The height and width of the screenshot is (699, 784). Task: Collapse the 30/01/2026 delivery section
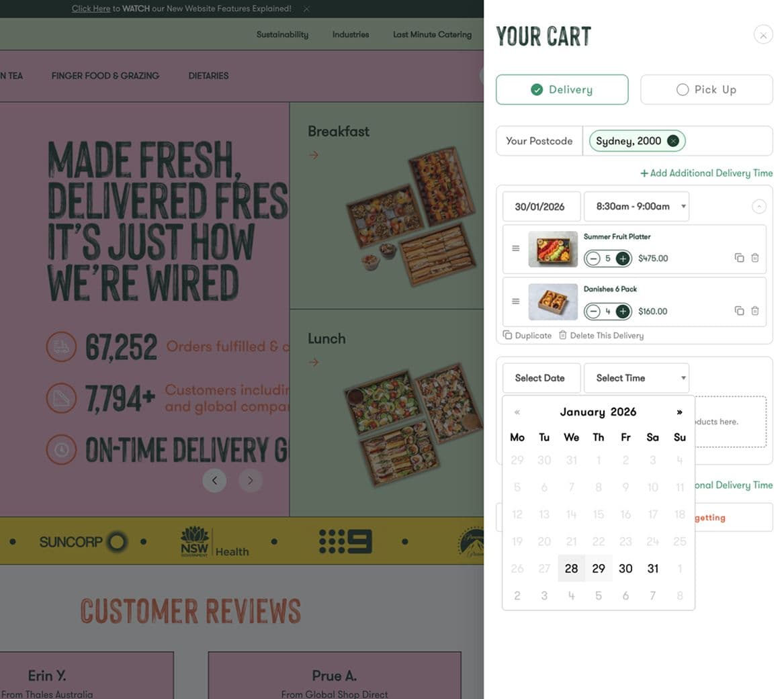point(759,206)
